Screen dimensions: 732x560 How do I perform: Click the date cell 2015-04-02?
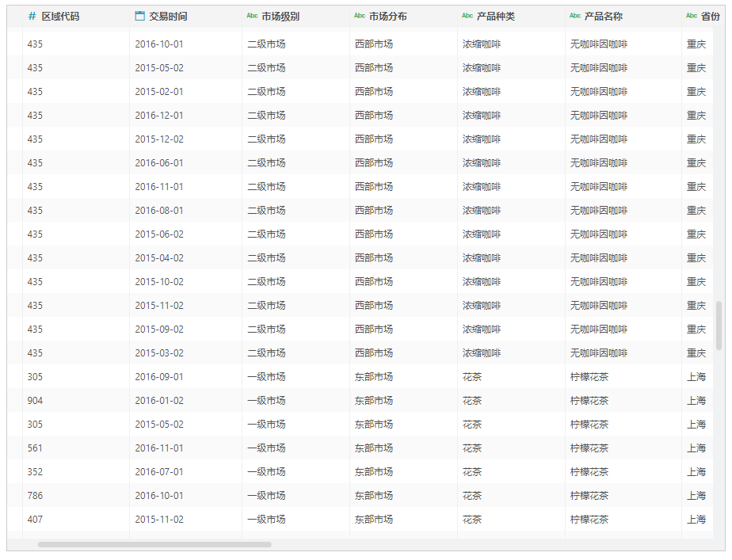(159, 258)
